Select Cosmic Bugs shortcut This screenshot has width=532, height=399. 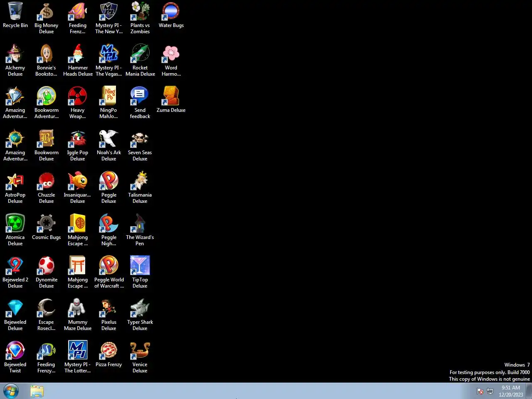[47, 223]
